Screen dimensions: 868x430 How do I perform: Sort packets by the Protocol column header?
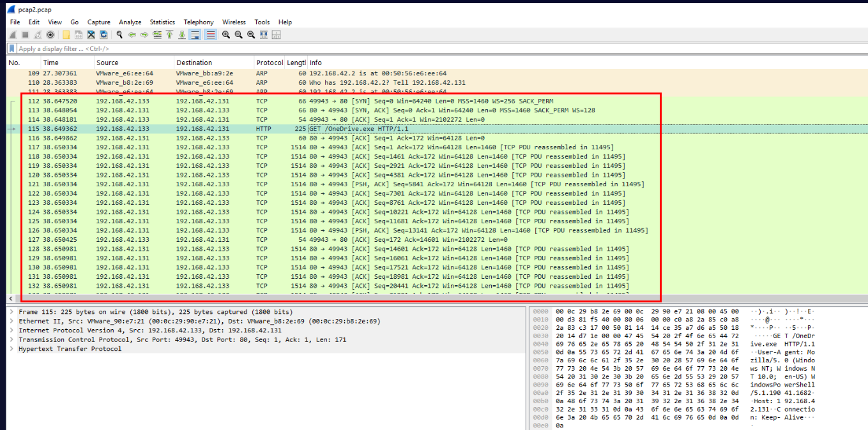click(269, 63)
